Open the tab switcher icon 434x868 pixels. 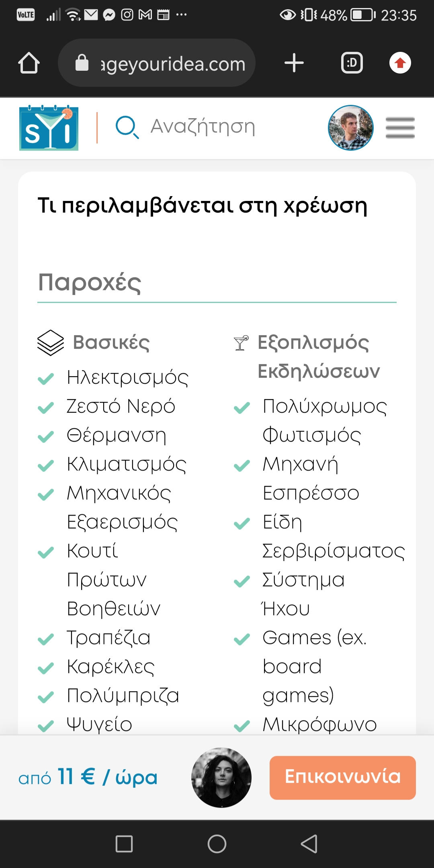tap(352, 63)
